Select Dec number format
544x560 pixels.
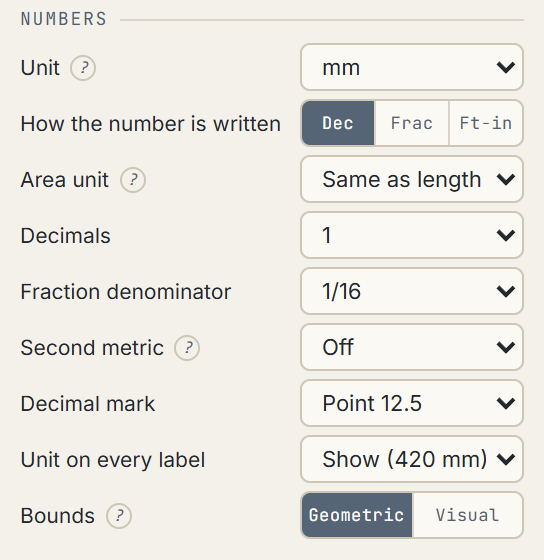(x=338, y=123)
